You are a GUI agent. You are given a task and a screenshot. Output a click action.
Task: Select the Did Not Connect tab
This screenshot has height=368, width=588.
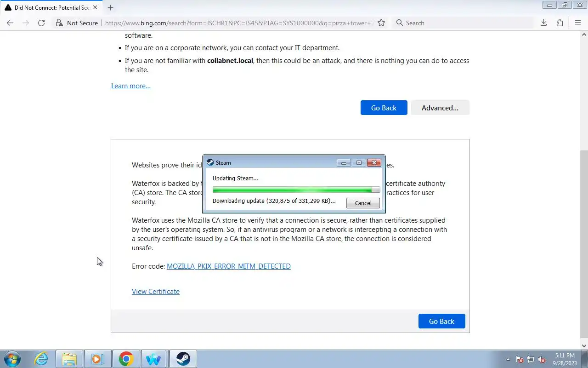pyautogui.click(x=51, y=8)
